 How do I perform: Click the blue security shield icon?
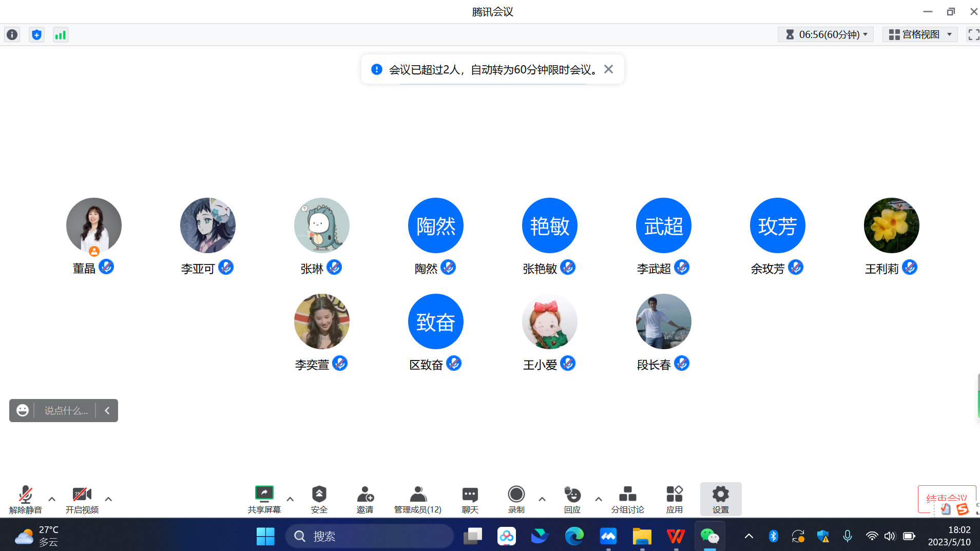[36, 35]
